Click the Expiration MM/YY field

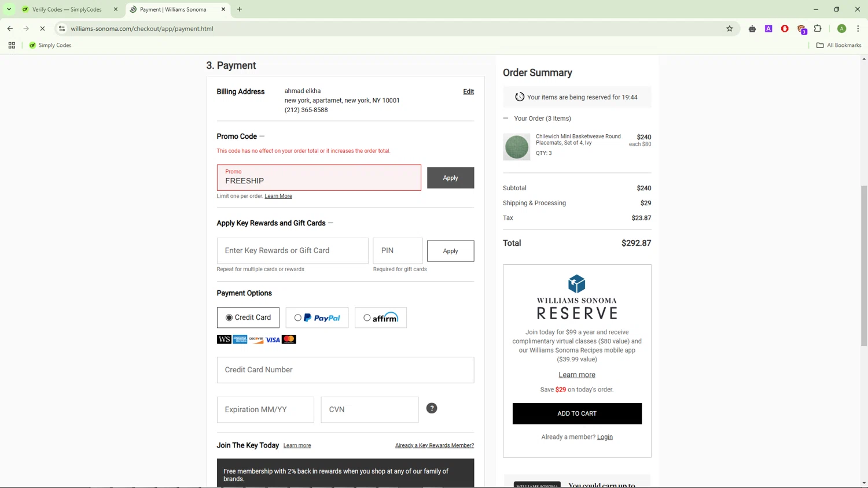point(266,409)
